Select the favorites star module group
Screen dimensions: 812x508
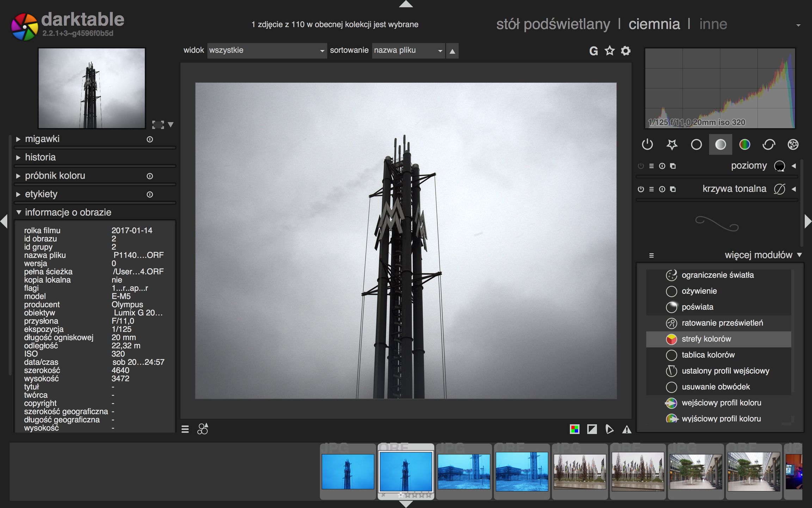click(672, 144)
